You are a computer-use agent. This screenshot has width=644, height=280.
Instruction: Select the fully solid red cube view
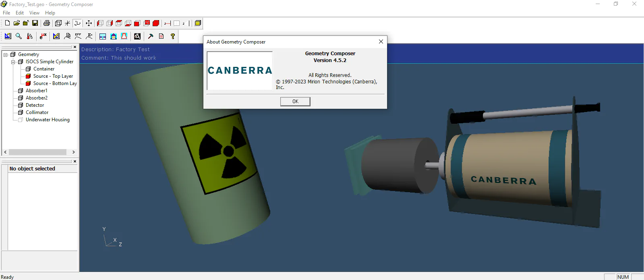pos(156,23)
